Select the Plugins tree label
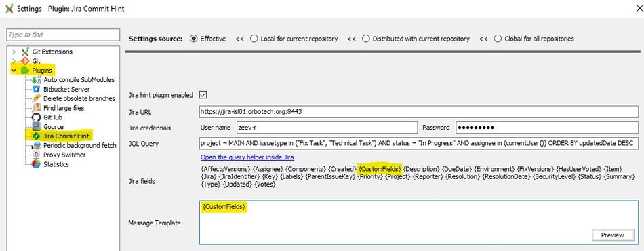 pyautogui.click(x=42, y=71)
